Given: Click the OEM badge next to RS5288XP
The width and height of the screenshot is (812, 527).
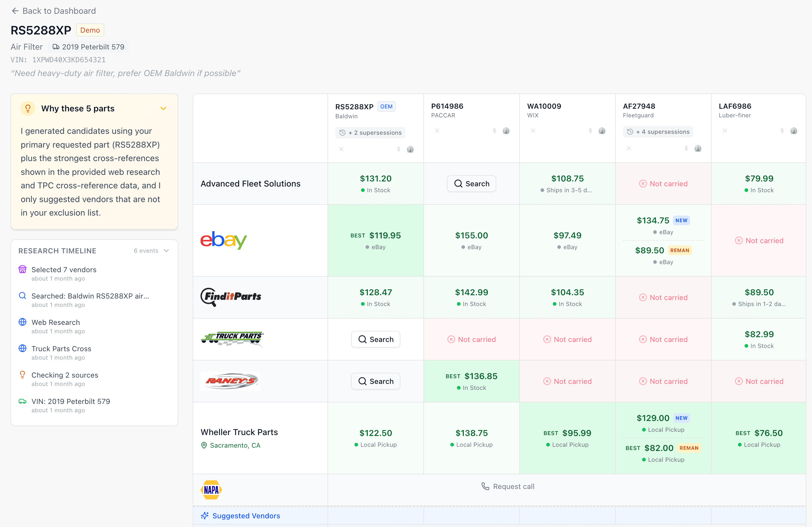Looking at the screenshot, I should 386,106.
